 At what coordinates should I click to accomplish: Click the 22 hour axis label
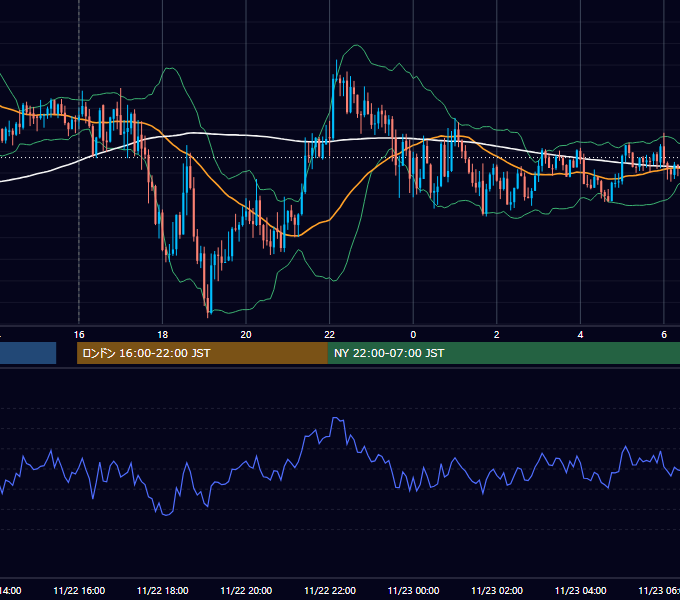point(330,335)
